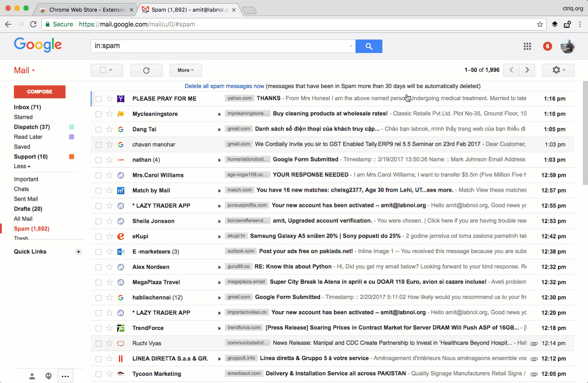
Task: Bookmark this page with the star icon
Action: pyautogui.click(x=540, y=24)
